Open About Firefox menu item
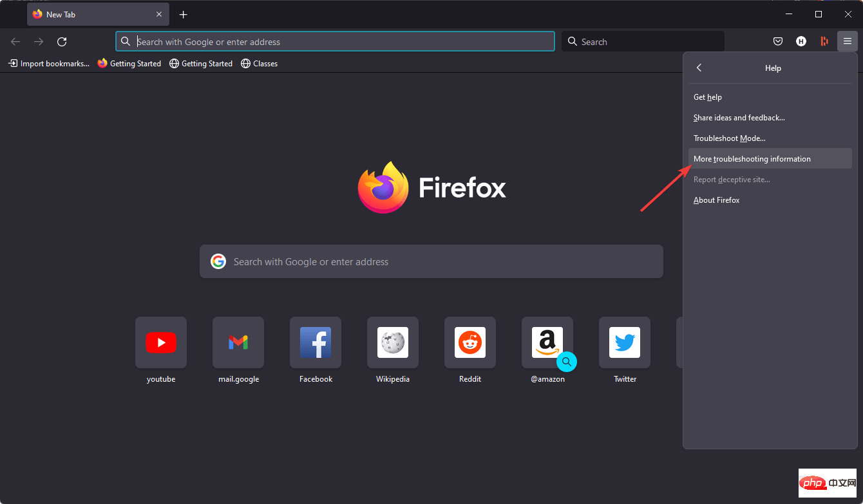The height and width of the screenshot is (504, 863). coord(716,200)
